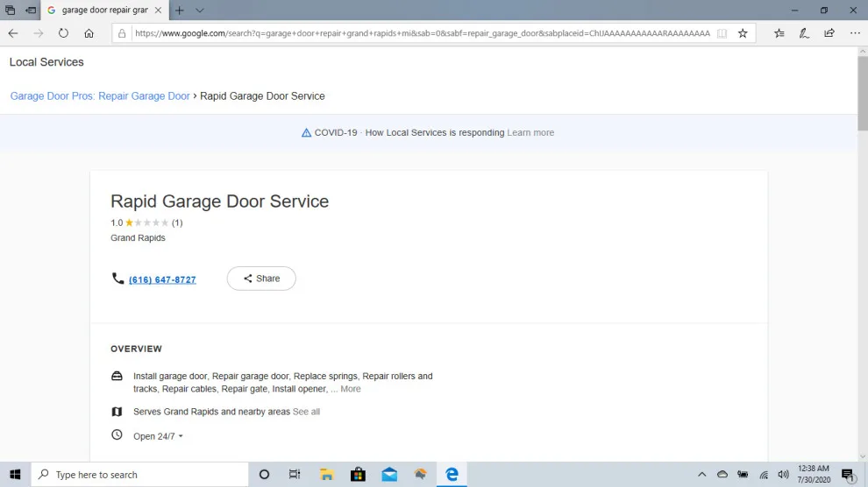
Task: Click the browser Back arrow
Action: point(13,33)
